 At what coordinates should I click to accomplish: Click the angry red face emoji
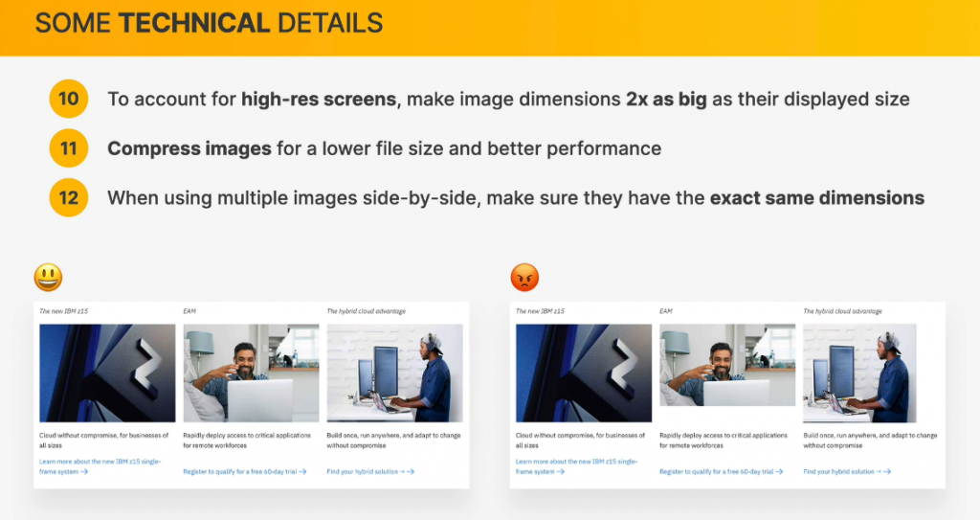[524, 278]
